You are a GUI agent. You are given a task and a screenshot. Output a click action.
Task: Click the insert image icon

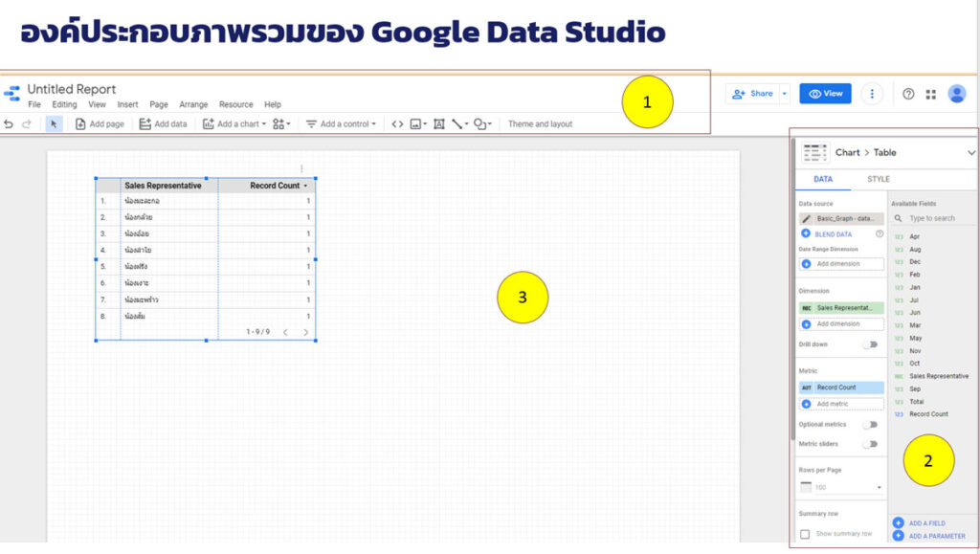coord(417,124)
